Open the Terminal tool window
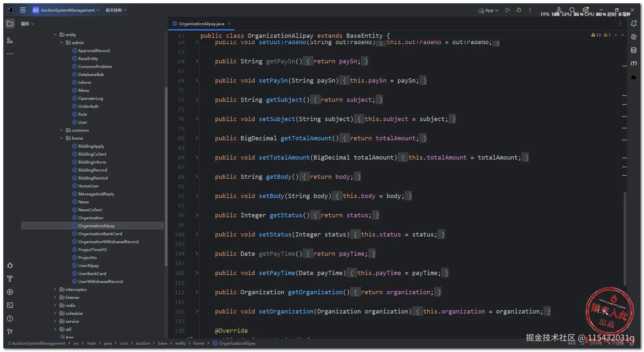Image resolution: width=644 pixels, height=352 pixels. click(x=10, y=305)
